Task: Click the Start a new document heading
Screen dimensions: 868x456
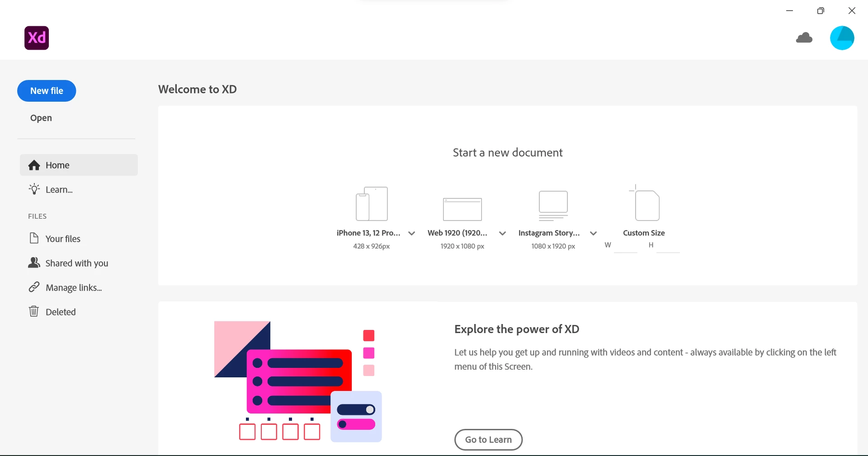Action: click(508, 153)
